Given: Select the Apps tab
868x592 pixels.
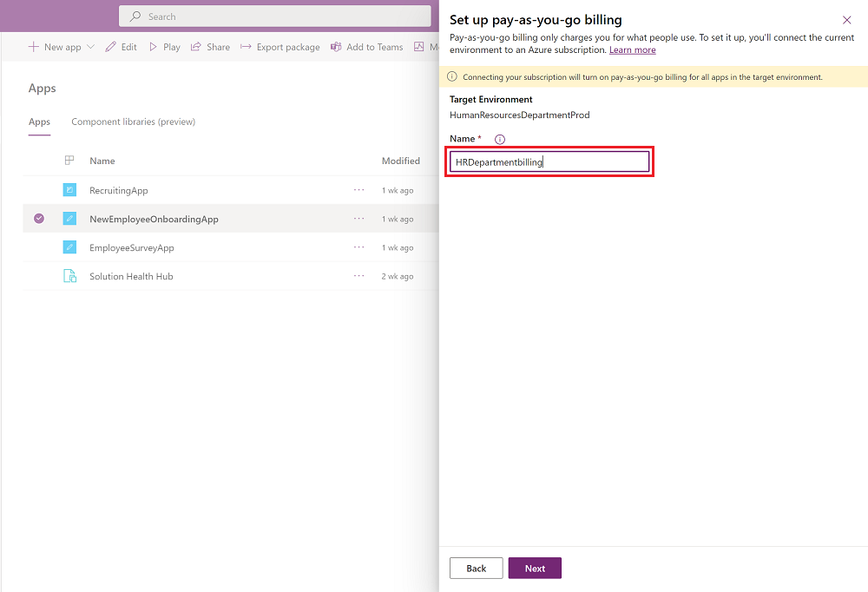Looking at the screenshot, I should (39, 122).
